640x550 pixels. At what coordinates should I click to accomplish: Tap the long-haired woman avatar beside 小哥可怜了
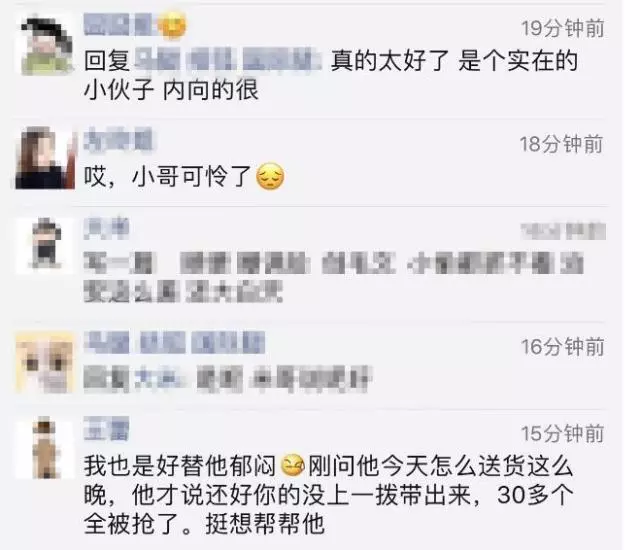[45, 158]
